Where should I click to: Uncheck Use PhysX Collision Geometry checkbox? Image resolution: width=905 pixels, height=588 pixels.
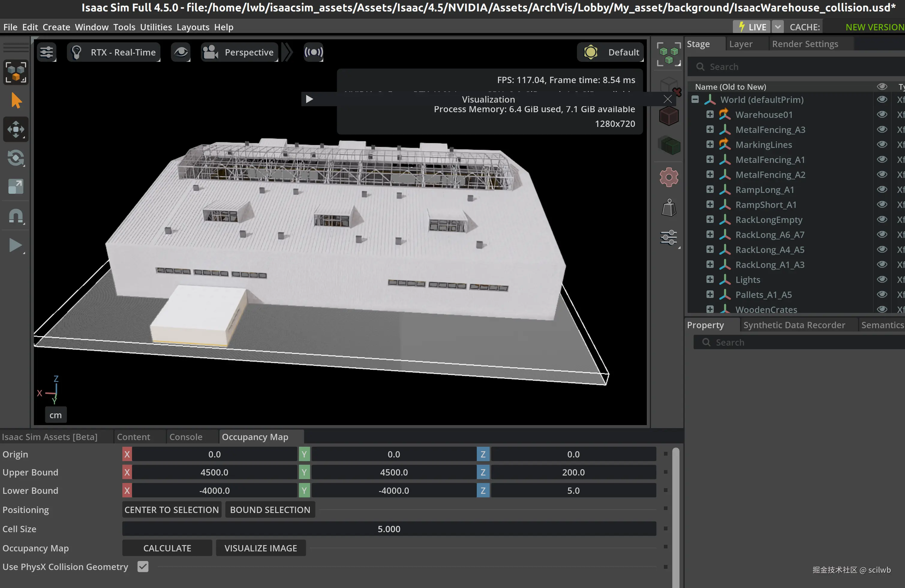pos(143,566)
